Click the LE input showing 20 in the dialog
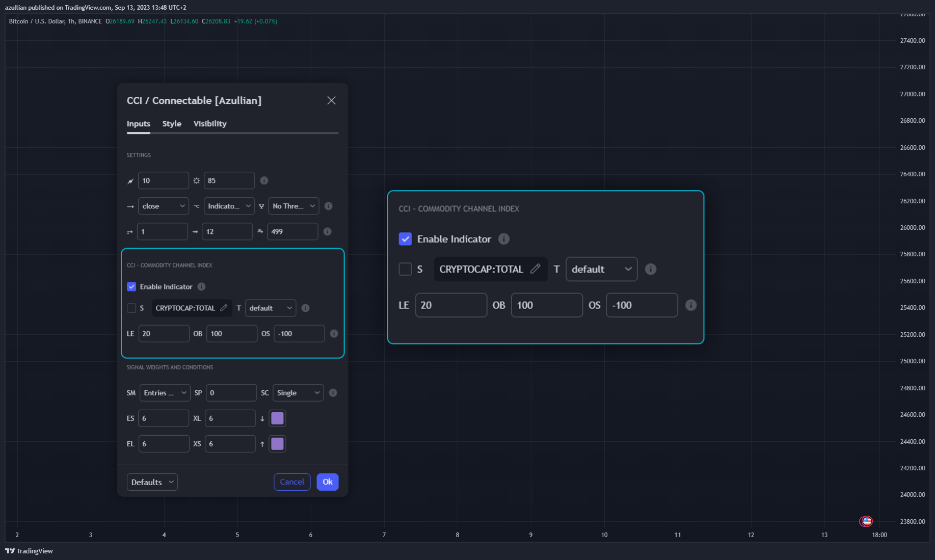Viewport: 935px width, 560px height. point(164,333)
